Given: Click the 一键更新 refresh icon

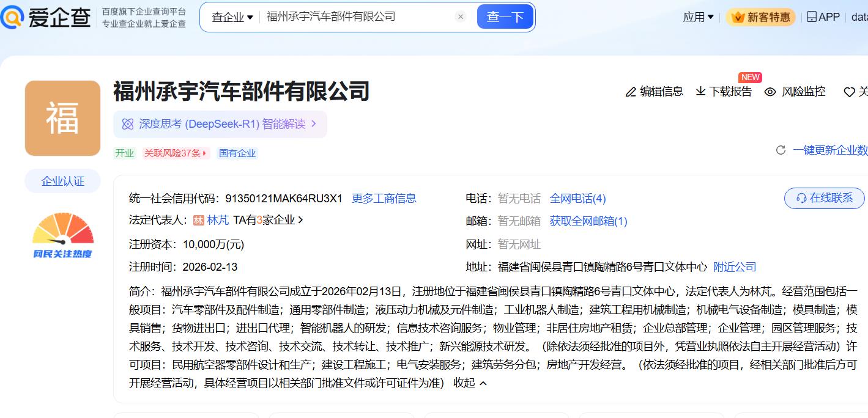Looking at the screenshot, I should 781,150.
